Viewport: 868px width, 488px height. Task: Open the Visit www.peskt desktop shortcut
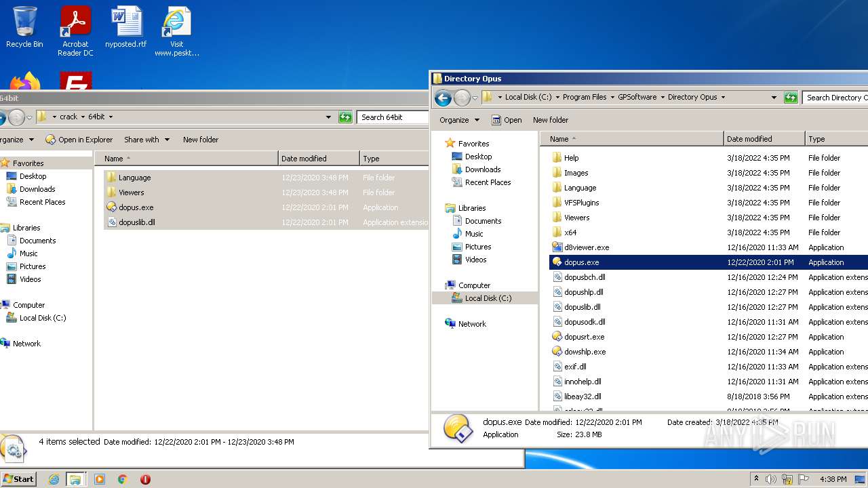click(x=176, y=31)
